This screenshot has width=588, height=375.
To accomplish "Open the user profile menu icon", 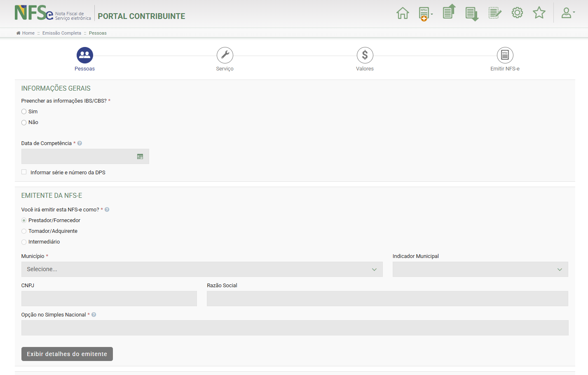I will (x=568, y=13).
